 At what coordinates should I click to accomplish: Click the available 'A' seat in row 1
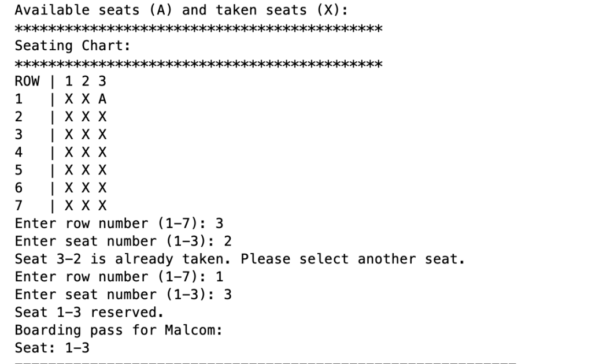pyautogui.click(x=102, y=99)
